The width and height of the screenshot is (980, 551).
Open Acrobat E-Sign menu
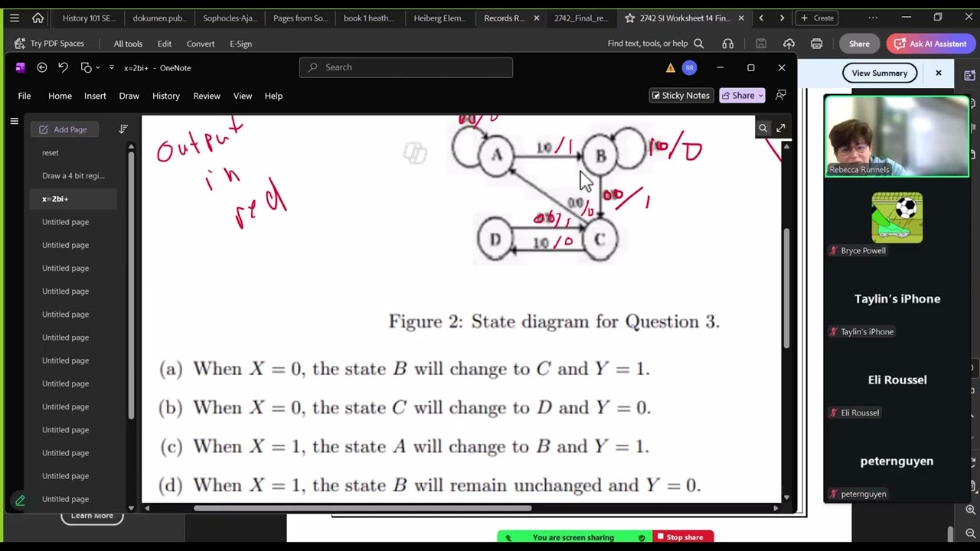click(x=240, y=44)
